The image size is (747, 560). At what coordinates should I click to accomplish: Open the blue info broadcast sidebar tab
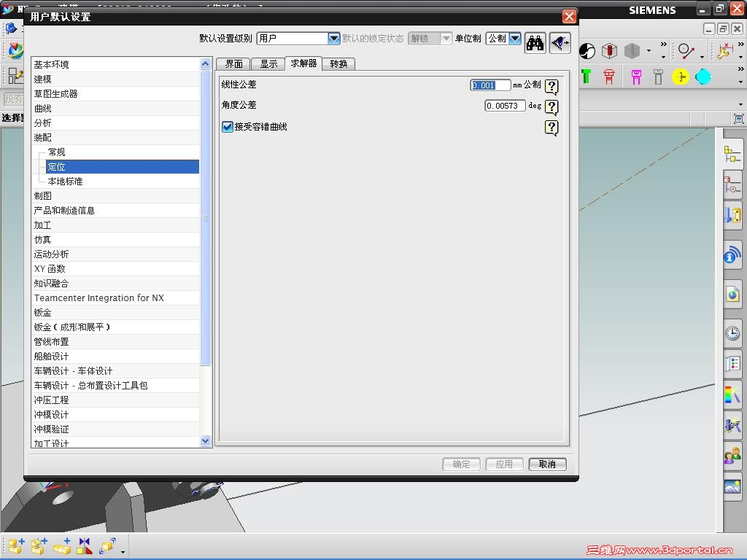[732, 254]
